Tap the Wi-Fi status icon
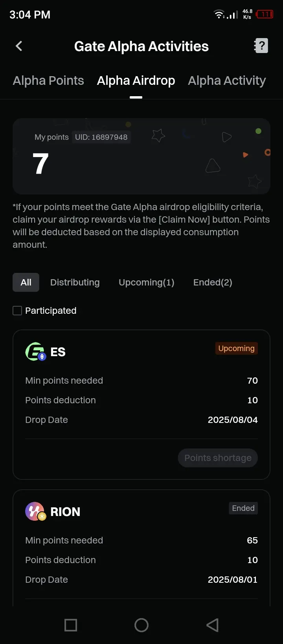 pyautogui.click(x=219, y=15)
